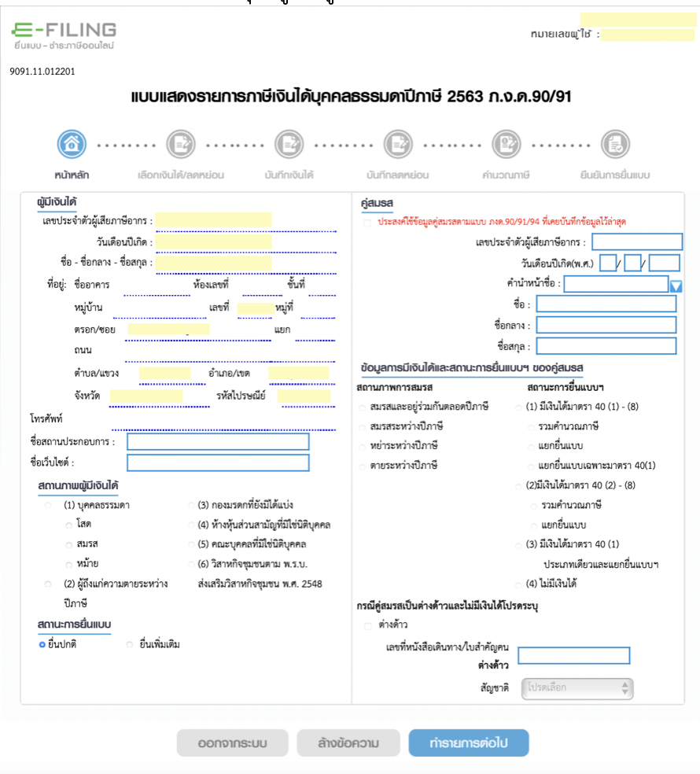Select สมรสระหว่างปีภาษี radio button
Image resolution: width=700 pixels, height=774 pixels.
(x=363, y=427)
